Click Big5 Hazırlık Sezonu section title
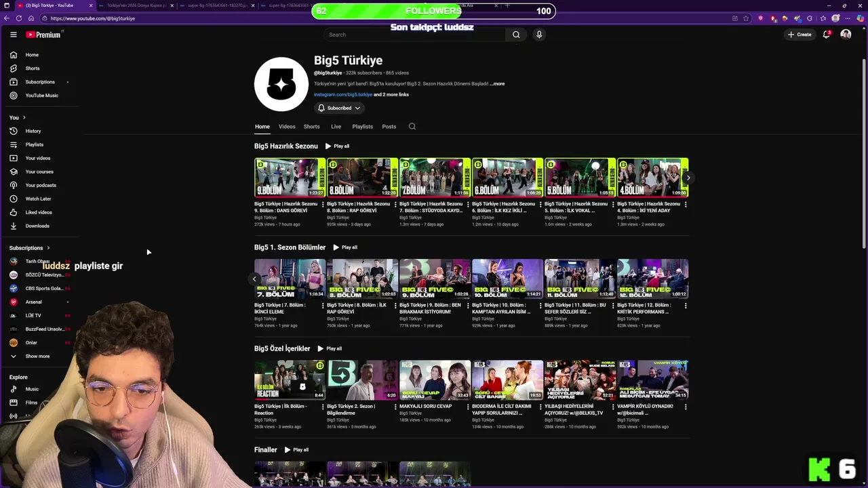The image size is (868, 488). [285, 146]
